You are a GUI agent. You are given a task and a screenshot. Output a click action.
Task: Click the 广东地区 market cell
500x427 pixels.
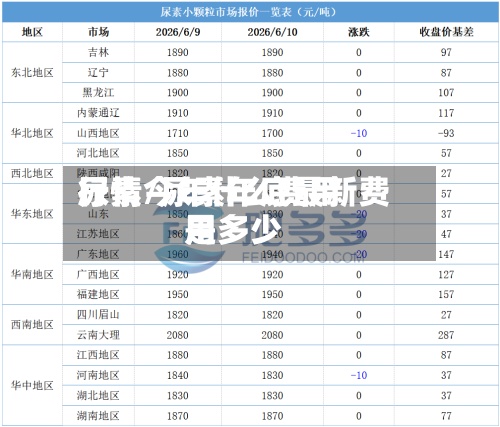pos(98,254)
